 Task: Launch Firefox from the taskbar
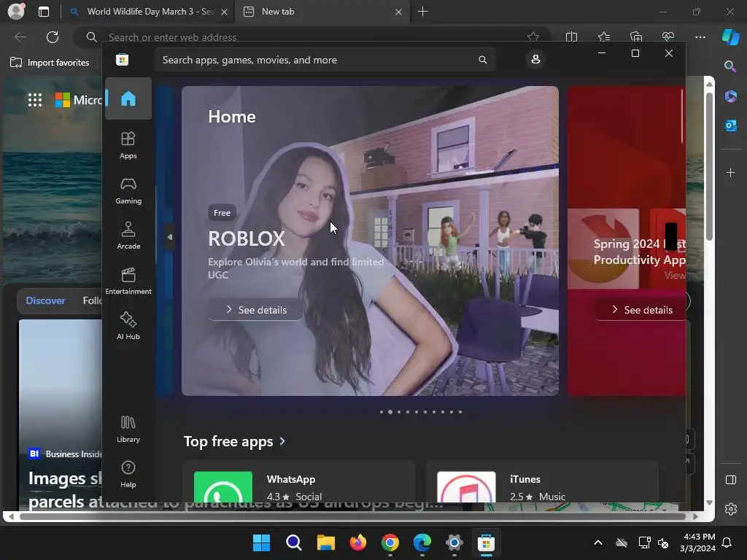coord(357,542)
